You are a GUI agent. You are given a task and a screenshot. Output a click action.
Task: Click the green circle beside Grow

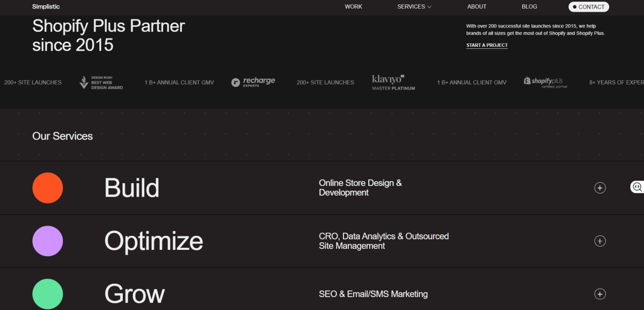pos(48,294)
